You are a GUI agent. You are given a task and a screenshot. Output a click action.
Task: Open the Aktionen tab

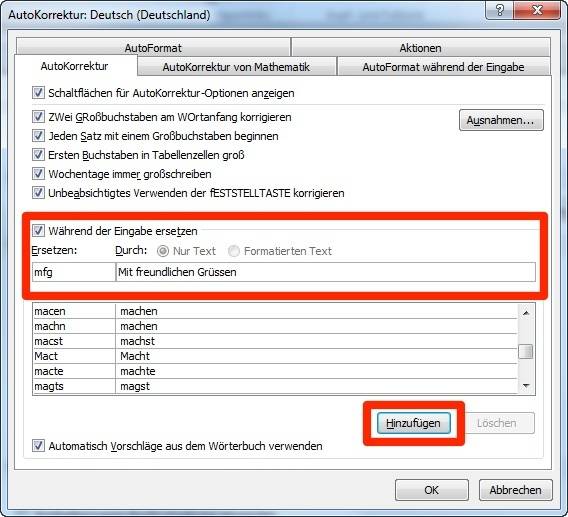pyautogui.click(x=420, y=47)
